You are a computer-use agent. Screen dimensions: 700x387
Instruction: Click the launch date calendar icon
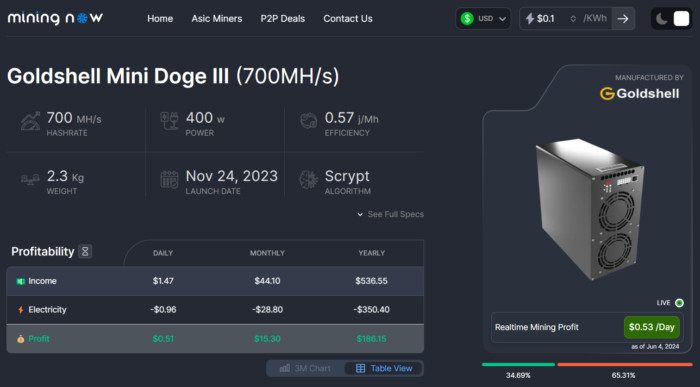(x=169, y=179)
